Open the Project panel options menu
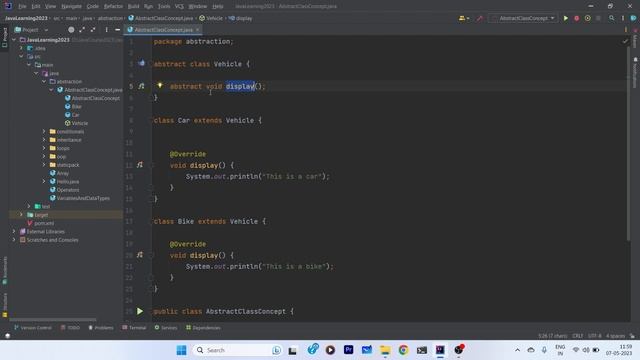 [107, 30]
